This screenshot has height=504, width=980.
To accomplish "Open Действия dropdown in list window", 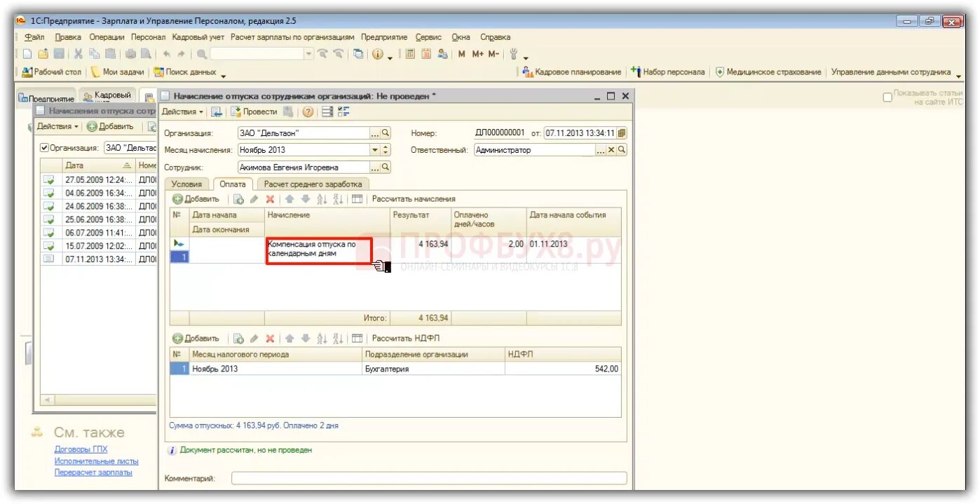I will (58, 126).
